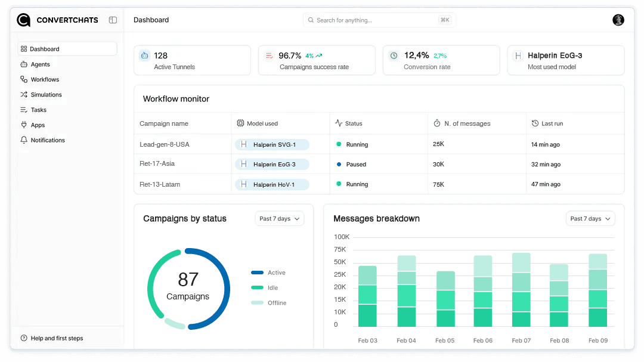Viewport: 644px width, 362px height.
Task: Expand Campaigns by status Past 7 days dropdown
Action: pyautogui.click(x=280, y=219)
